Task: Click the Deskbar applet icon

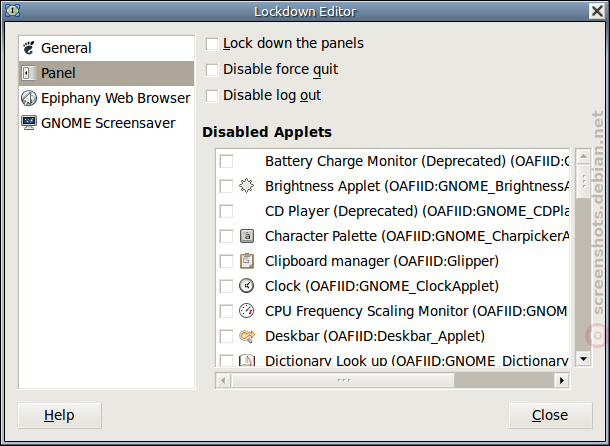Action: coord(247,336)
